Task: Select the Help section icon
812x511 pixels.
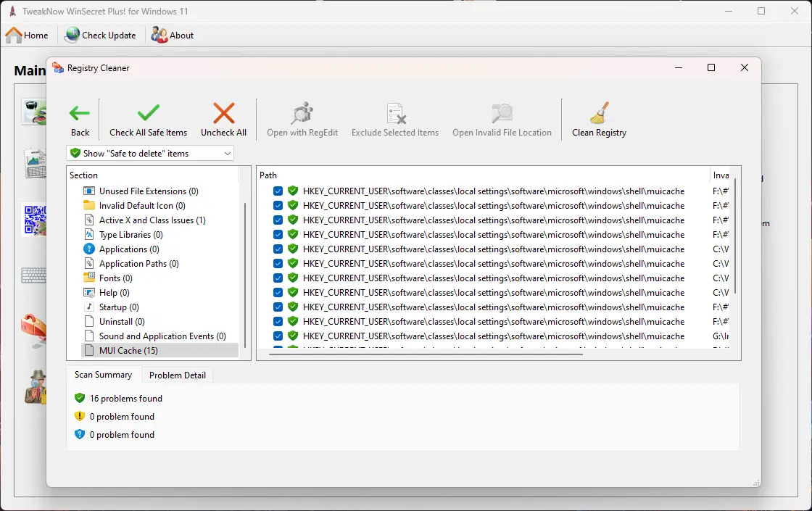Action: click(89, 293)
